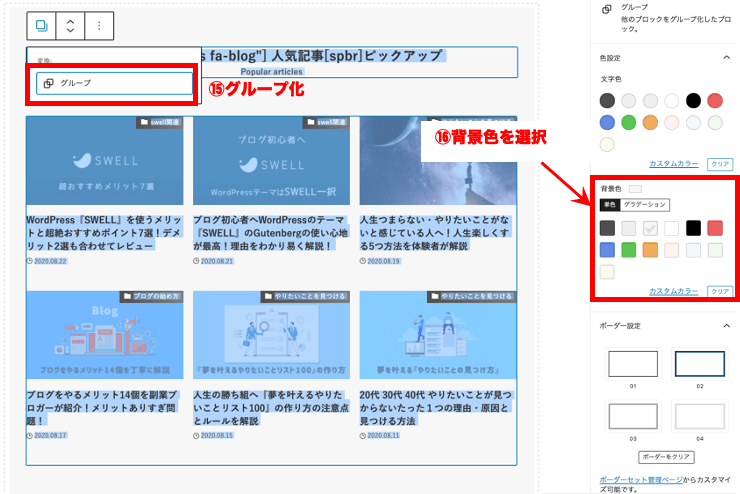Open the block options three-dot menu
The width and height of the screenshot is (740, 494).
[99, 25]
